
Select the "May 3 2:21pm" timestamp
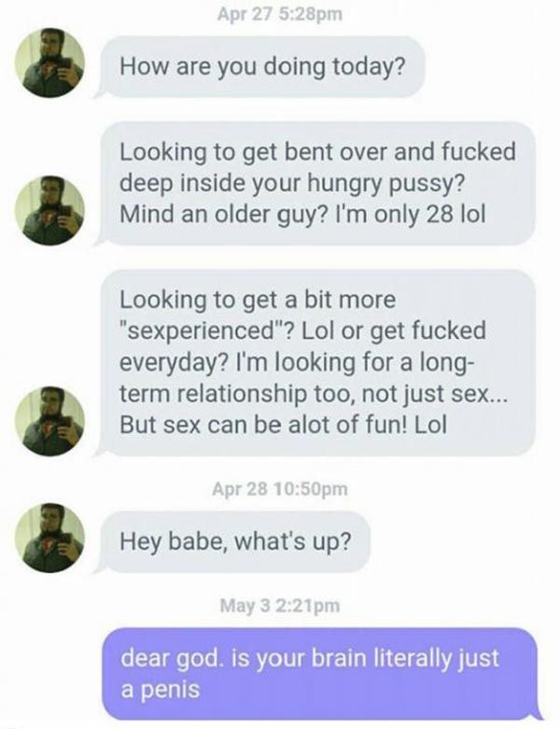(280, 606)
